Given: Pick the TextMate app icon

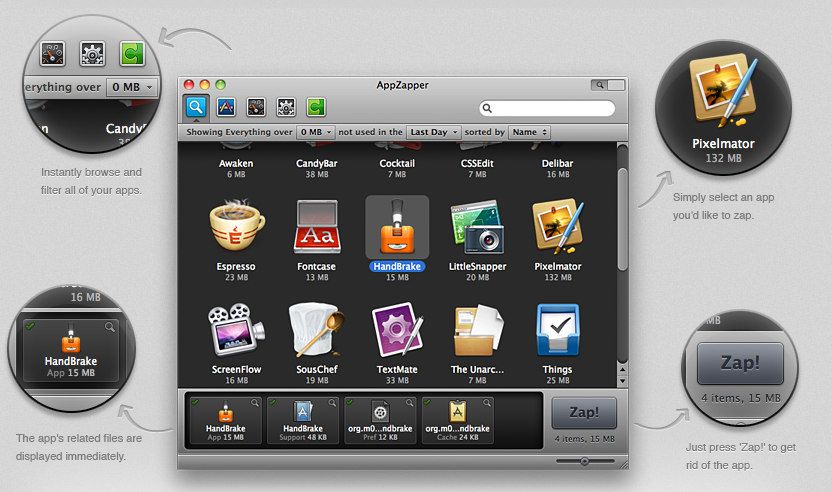Looking at the screenshot, I should pyautogui.click(x=396, y=331).
